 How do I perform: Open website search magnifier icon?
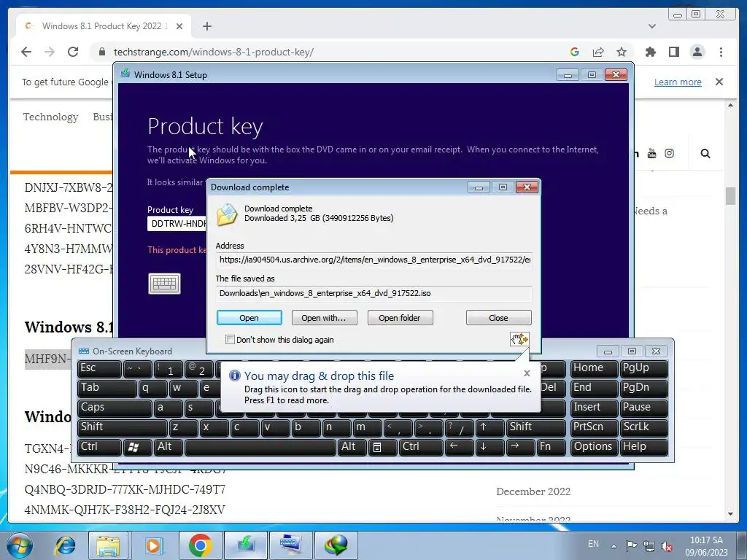[x=705, y=153]
